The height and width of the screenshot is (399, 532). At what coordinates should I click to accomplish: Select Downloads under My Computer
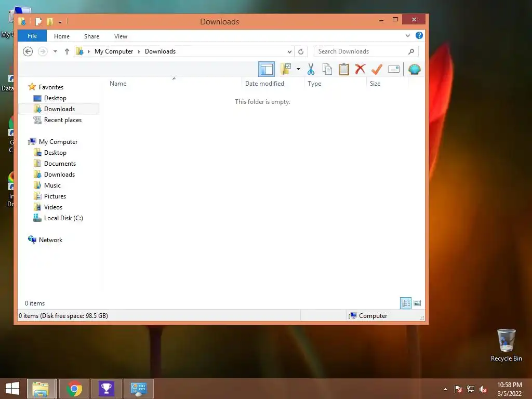coord(59,175)
